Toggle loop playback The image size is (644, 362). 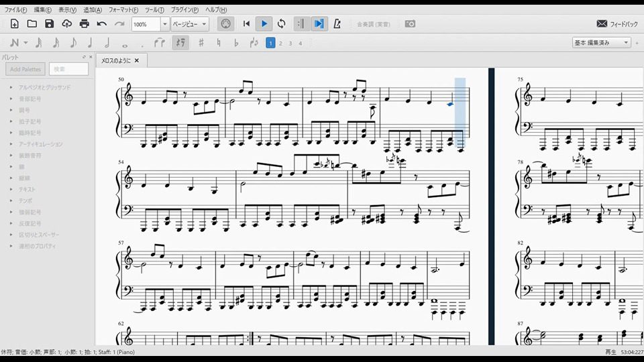pos(281,24)
